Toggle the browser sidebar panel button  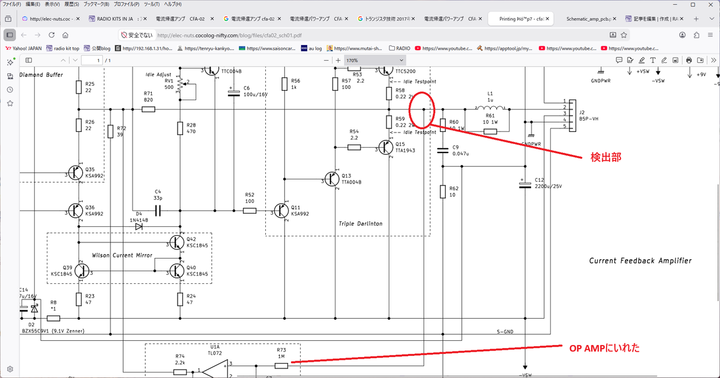click(x=10, y=35)
